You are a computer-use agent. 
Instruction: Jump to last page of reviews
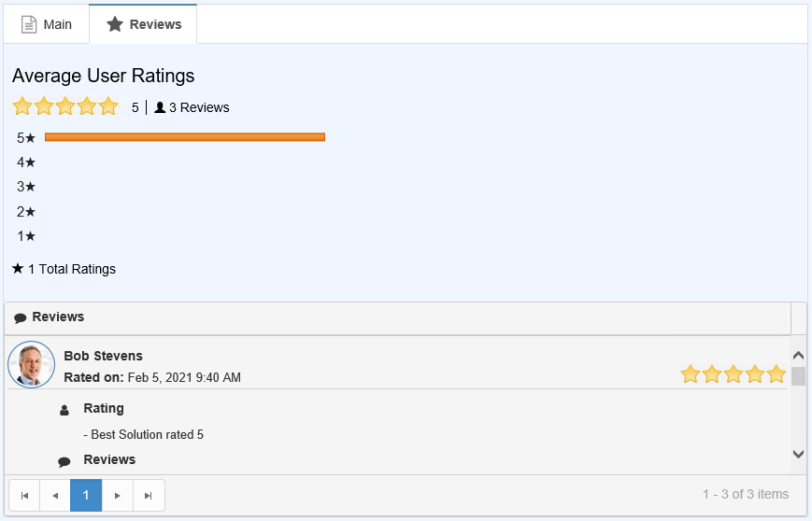149,496
